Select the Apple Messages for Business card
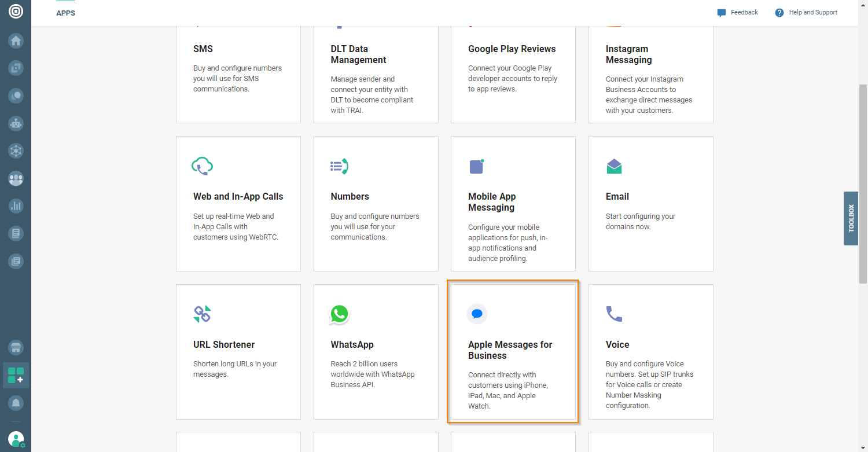Screen dimensions: 868x452 pyautogui.click(x=513, y=351)
